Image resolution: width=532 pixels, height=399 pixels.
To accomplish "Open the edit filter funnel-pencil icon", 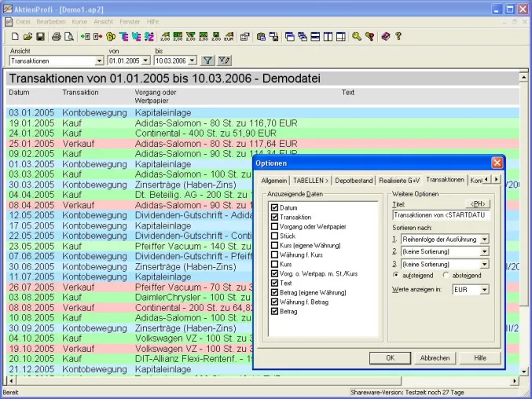I will click(x=224, y=60).
